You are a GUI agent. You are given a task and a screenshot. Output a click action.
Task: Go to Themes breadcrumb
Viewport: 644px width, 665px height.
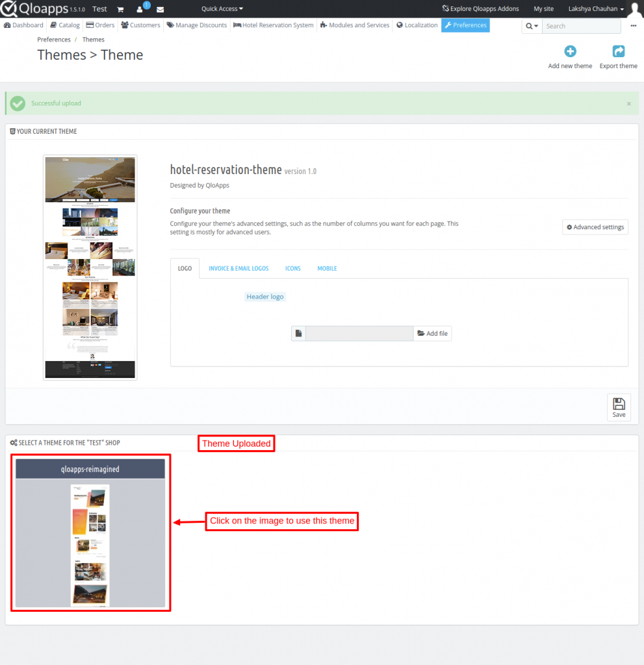[94, 40]
